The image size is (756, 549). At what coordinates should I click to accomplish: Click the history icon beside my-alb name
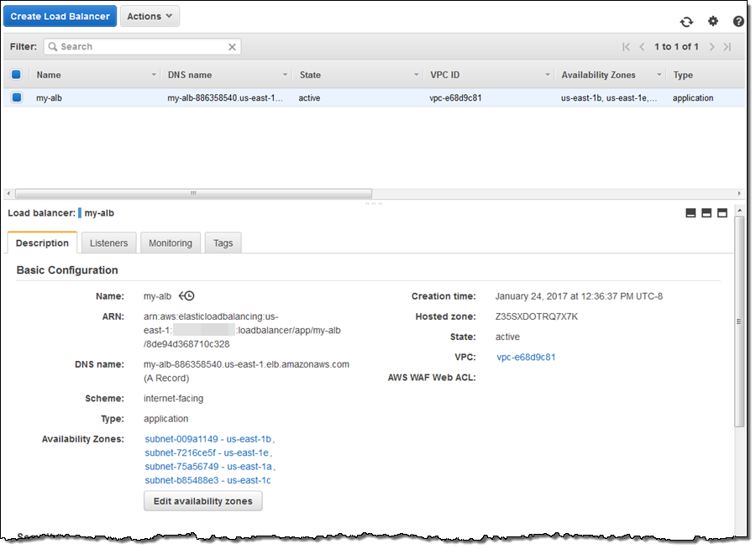click(x=186, y=296)
